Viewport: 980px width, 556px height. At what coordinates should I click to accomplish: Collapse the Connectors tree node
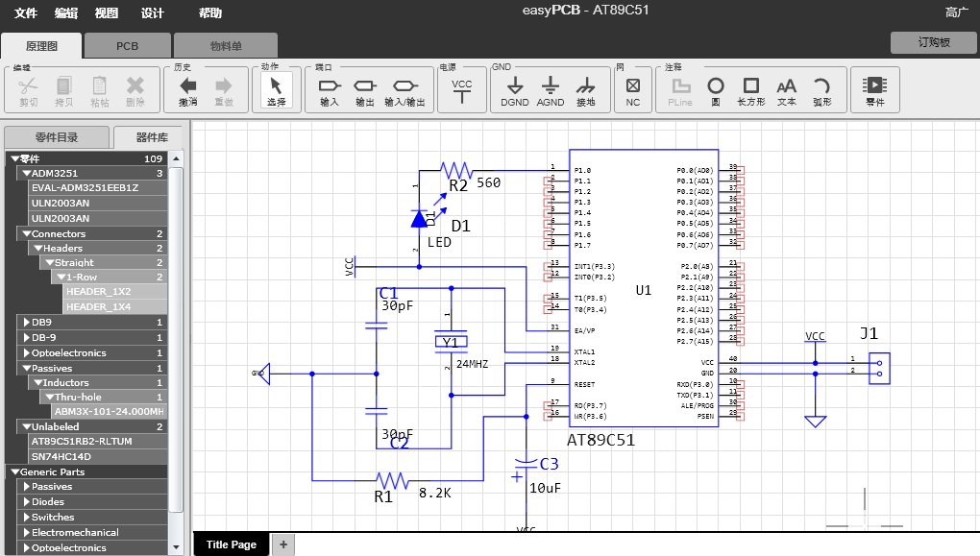pyautogui.click(x=26, y=233)
